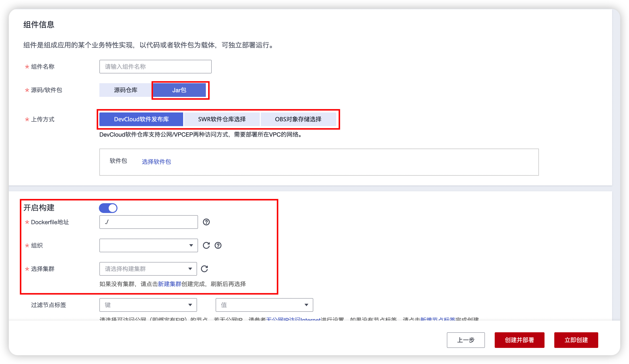Select the Jar包 package option
This screenshot has height=364, width=629.
pos(179,90)
